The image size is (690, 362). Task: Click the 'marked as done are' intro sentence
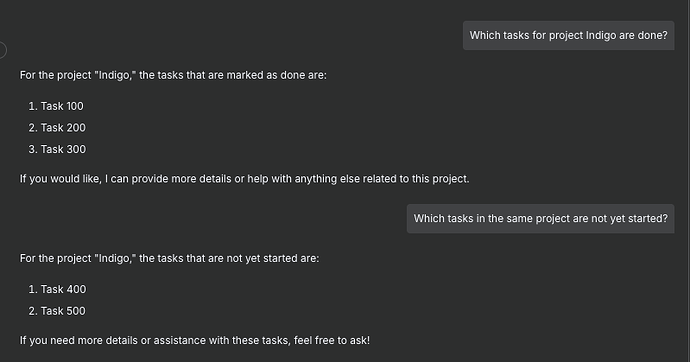click(173, 75)
